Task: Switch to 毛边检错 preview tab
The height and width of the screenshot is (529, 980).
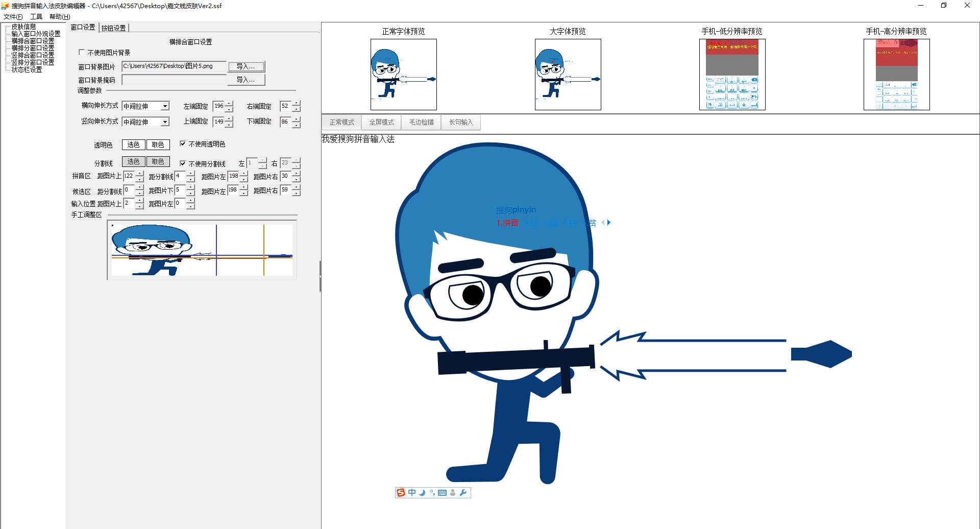Action: pos(421,122)
